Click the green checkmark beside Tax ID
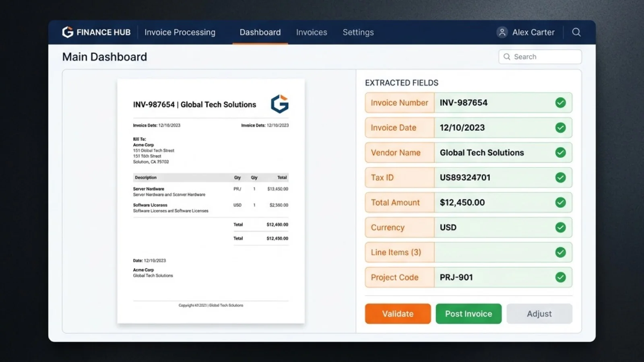The image size is (644, 362). [560, 177]
